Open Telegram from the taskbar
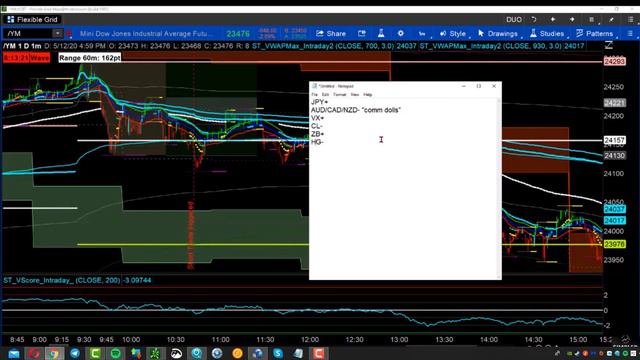 click(x=75, y=353)
